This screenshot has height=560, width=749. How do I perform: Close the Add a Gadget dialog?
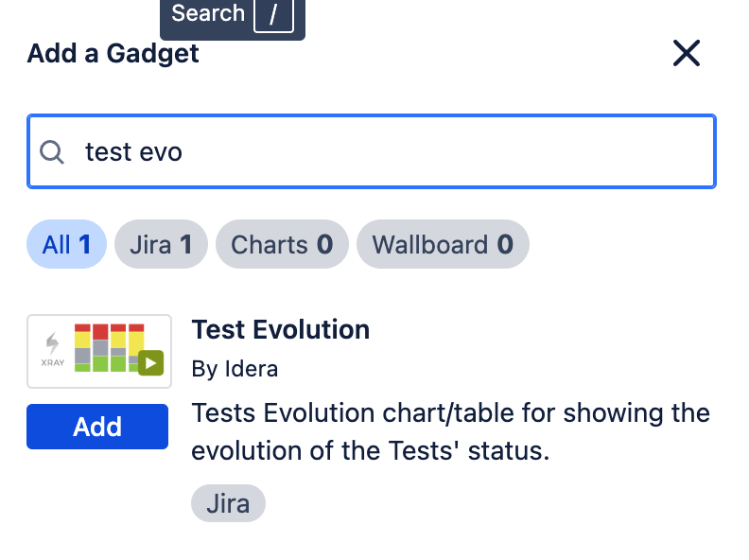tap(687, 53)
